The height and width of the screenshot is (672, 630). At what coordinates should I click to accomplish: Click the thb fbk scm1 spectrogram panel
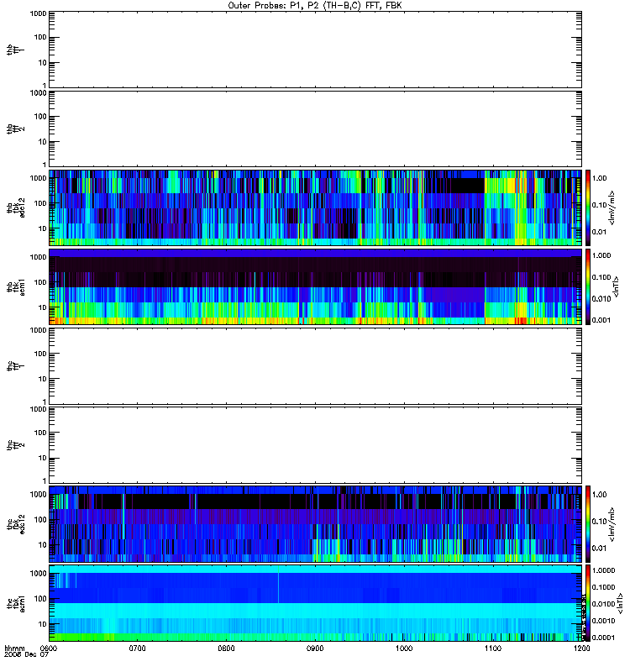(x=316, y=286)
